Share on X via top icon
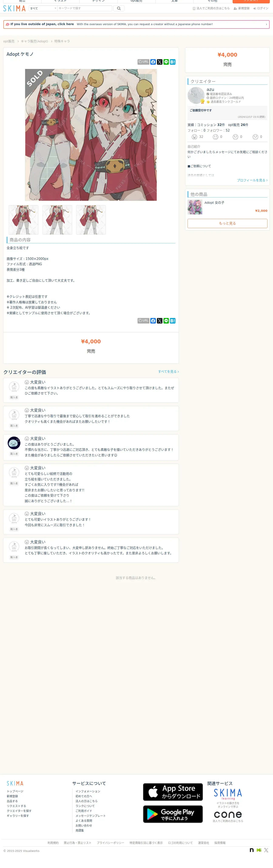The height and width of the screenshot is (868, 273). (159, 62)
